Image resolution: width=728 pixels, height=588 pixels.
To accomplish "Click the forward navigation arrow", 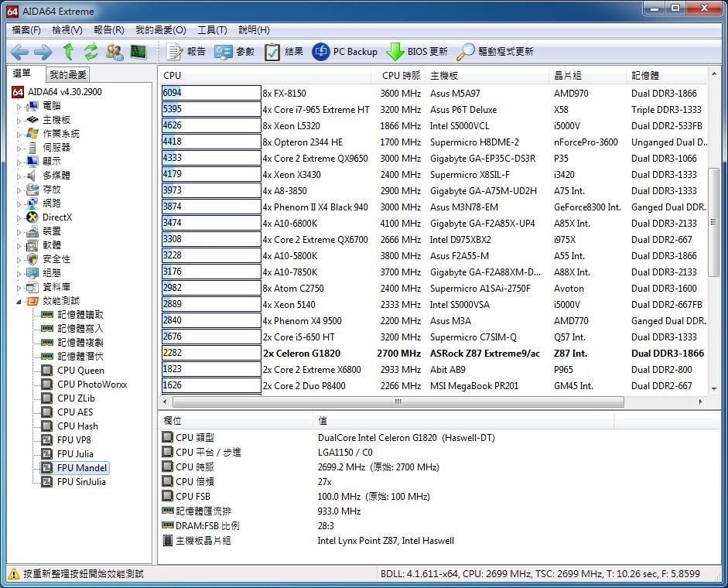I will point(43,52).
